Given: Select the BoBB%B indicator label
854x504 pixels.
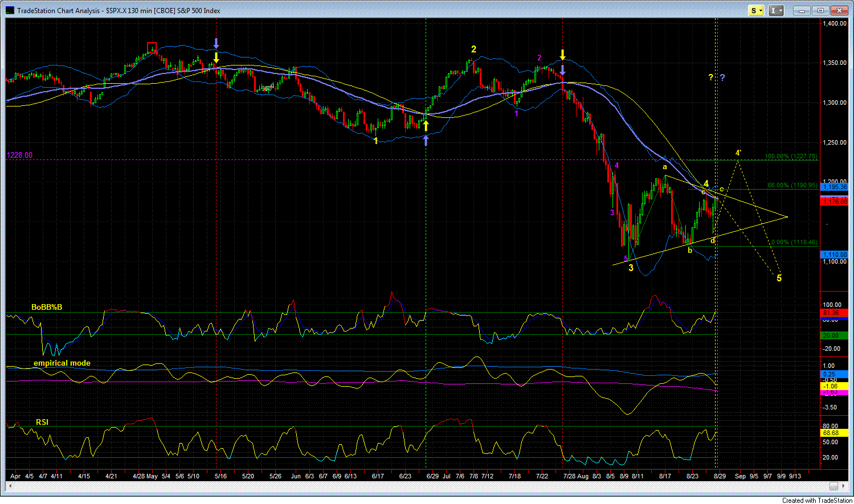Looking at the screenshot, I should (x=47, y=307).
